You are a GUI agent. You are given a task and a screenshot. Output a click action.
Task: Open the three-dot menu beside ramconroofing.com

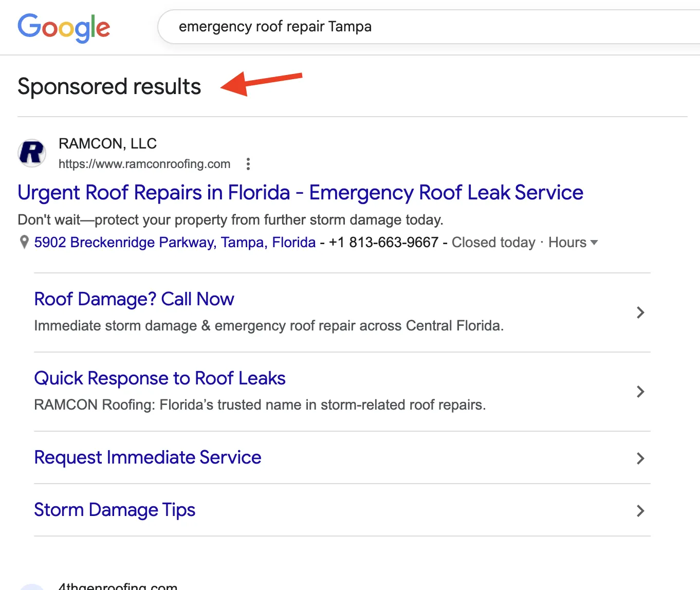tap(248, 163)
